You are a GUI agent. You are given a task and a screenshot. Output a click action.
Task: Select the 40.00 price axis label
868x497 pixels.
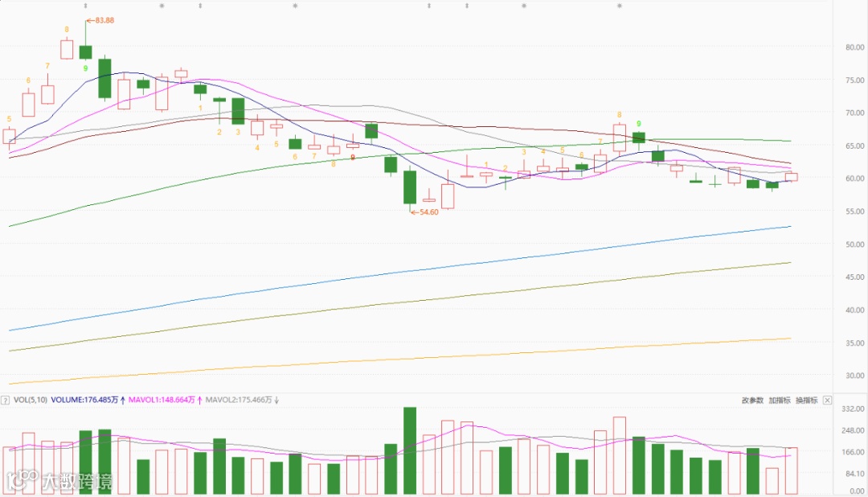[854, 310]
